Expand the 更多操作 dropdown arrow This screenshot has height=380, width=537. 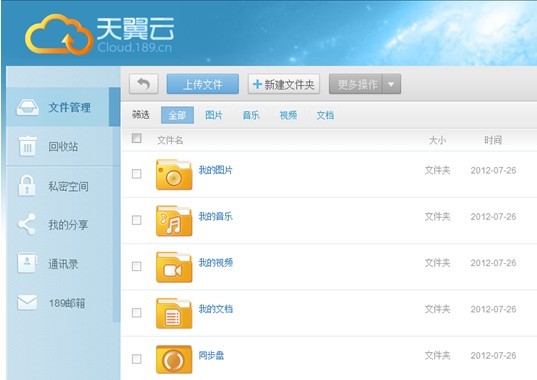click(391, 84)
